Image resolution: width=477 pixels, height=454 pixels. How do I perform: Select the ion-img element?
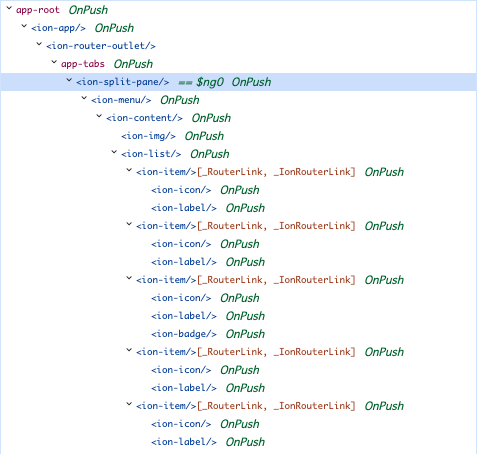[148, 136]
